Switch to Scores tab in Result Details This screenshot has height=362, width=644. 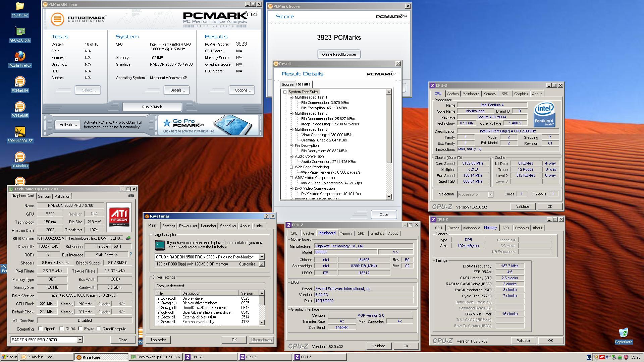(287, 84)
